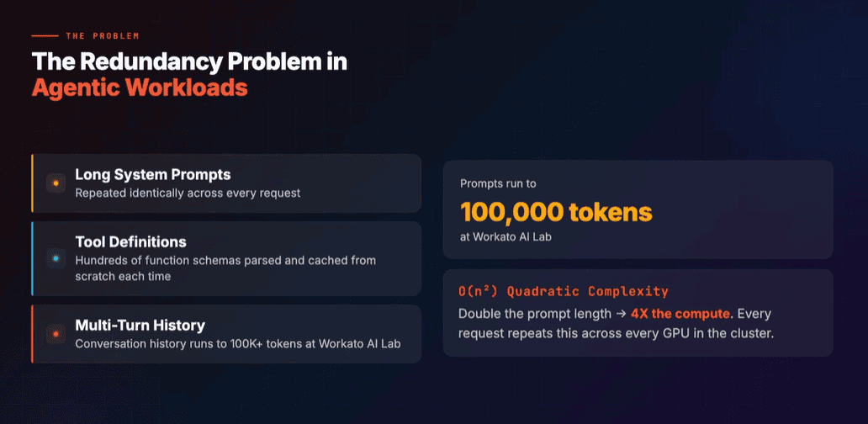Image resolution: width=868 pixels, height=424 pixels.
Task: Select the 'O(n²) Quadratic Complexity' heading
Action: click(564, 291)
